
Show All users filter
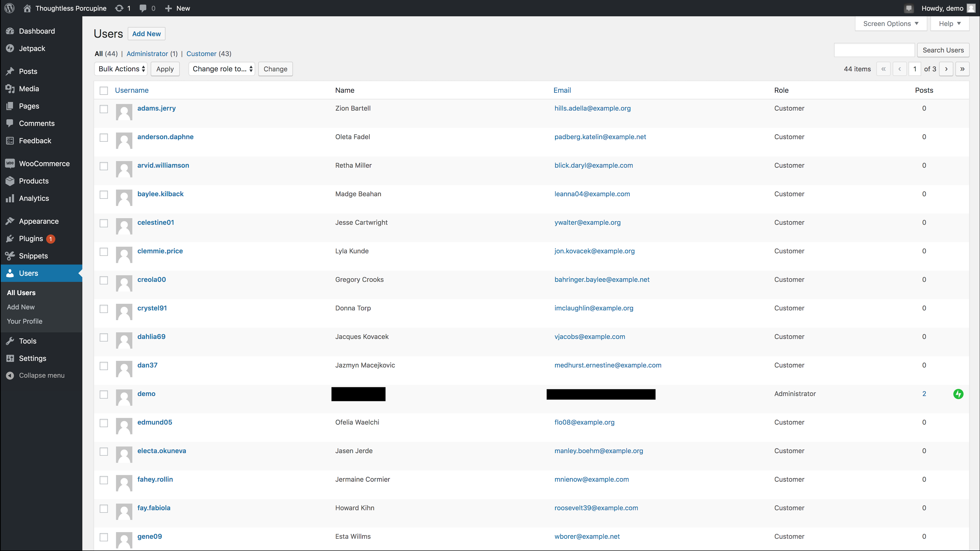point(99,54)
